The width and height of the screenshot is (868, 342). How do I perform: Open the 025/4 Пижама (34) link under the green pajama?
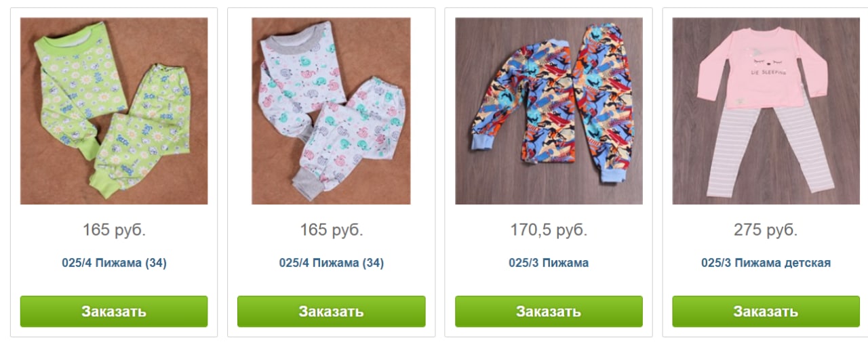coord(114,263)
